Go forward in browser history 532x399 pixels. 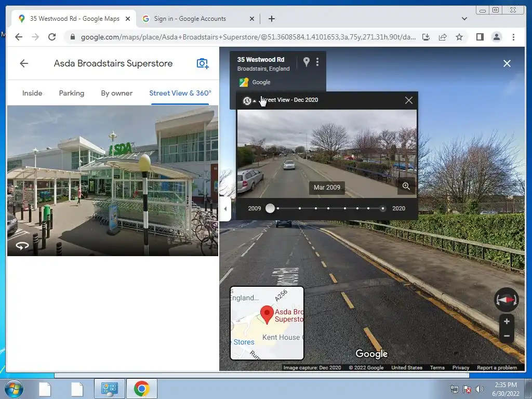tap(35, 37)
